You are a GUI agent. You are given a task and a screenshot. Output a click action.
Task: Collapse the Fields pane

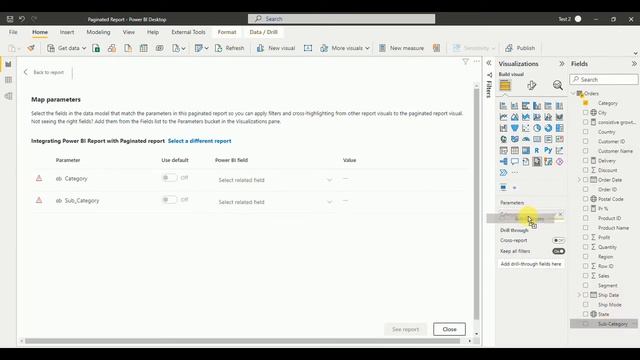(x=634, y=64)
